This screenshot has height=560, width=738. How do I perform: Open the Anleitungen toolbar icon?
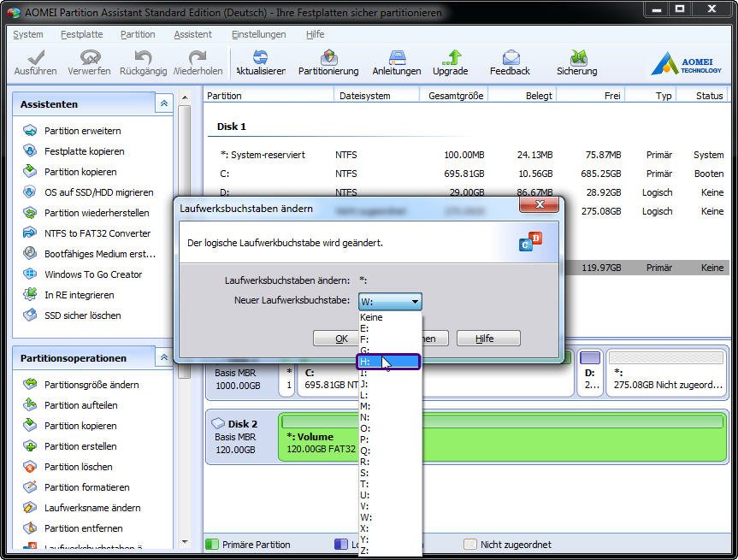point(397,62)
